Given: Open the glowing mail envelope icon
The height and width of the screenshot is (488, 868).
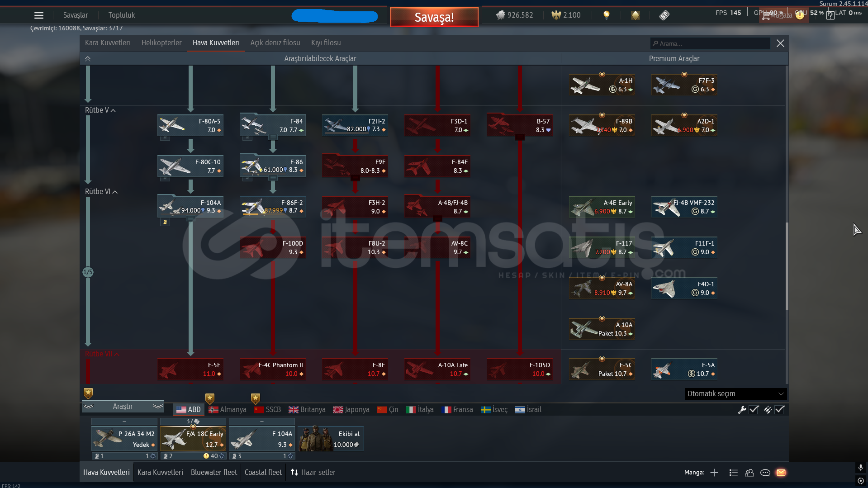Looking at the screenshot, I should [781, 473].
